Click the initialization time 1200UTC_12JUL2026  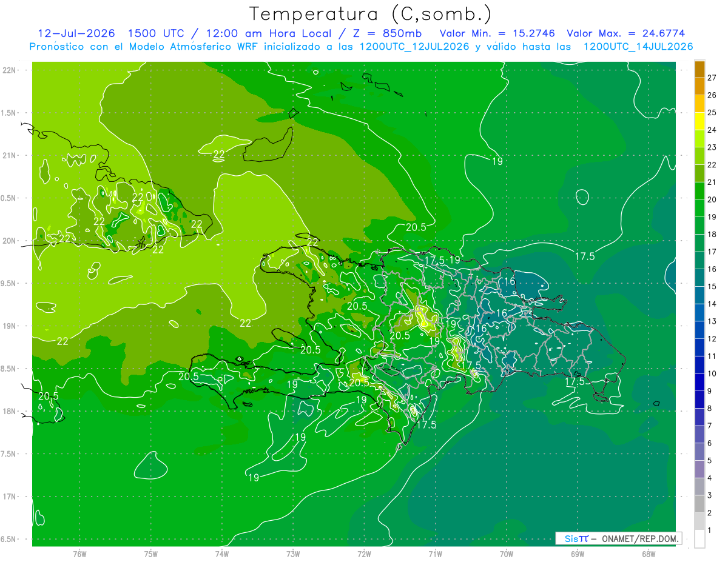tap(414, 47)
